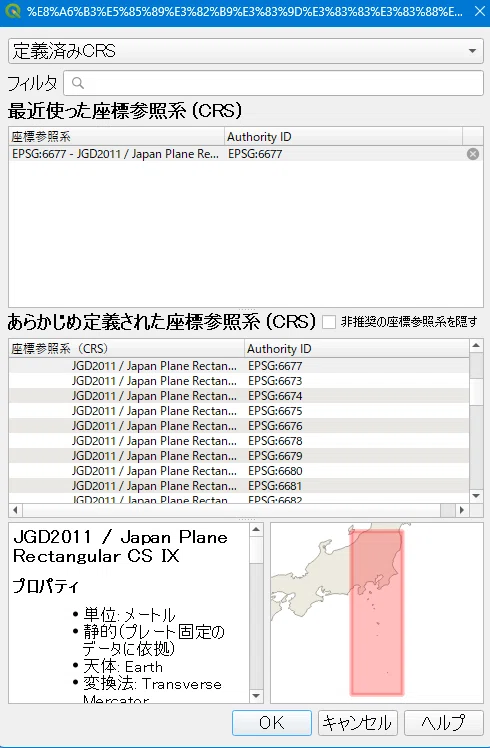The width and height of the screenshot is (490, 748).
Task: Select the EPSG:6676 row
Action: coord(239,426)
